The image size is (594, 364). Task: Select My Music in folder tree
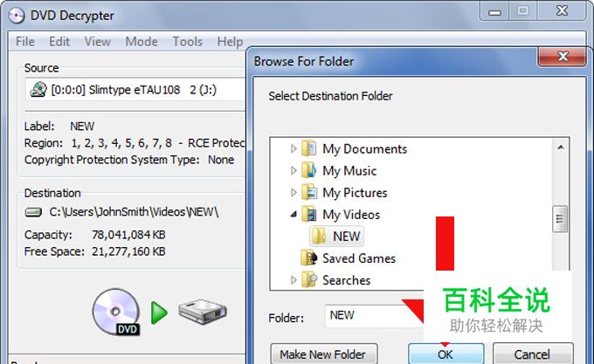tap(349, 170)
